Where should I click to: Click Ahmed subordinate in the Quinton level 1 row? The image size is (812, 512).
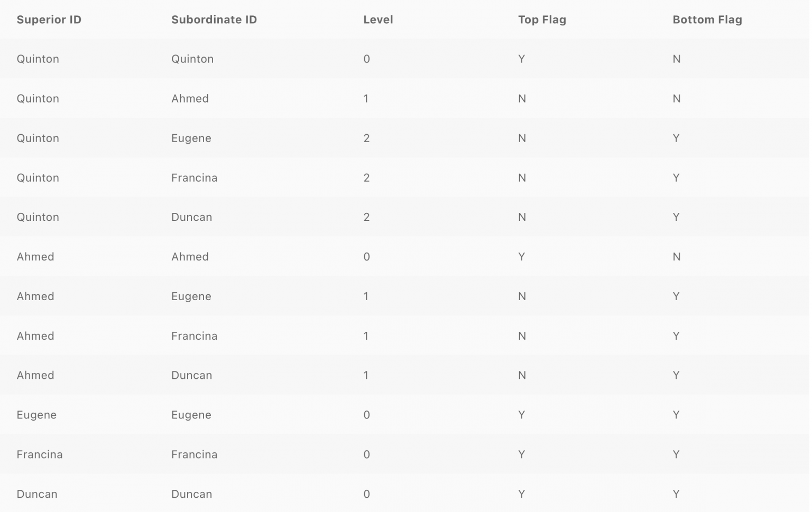coord(190,98)
